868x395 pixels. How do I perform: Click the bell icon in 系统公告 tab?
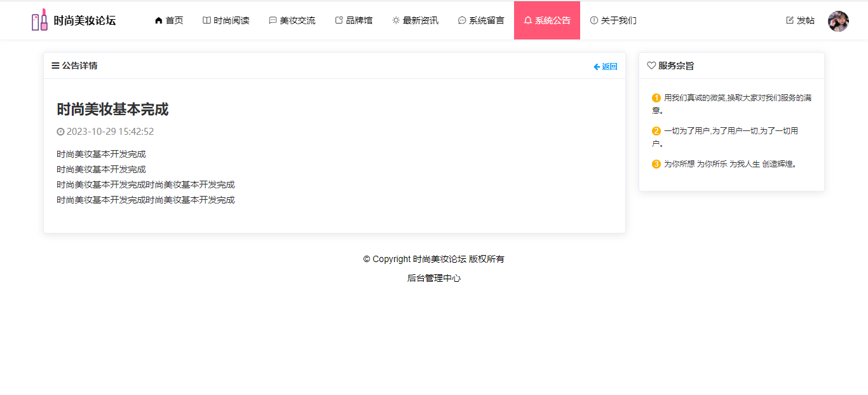point(528,20)
